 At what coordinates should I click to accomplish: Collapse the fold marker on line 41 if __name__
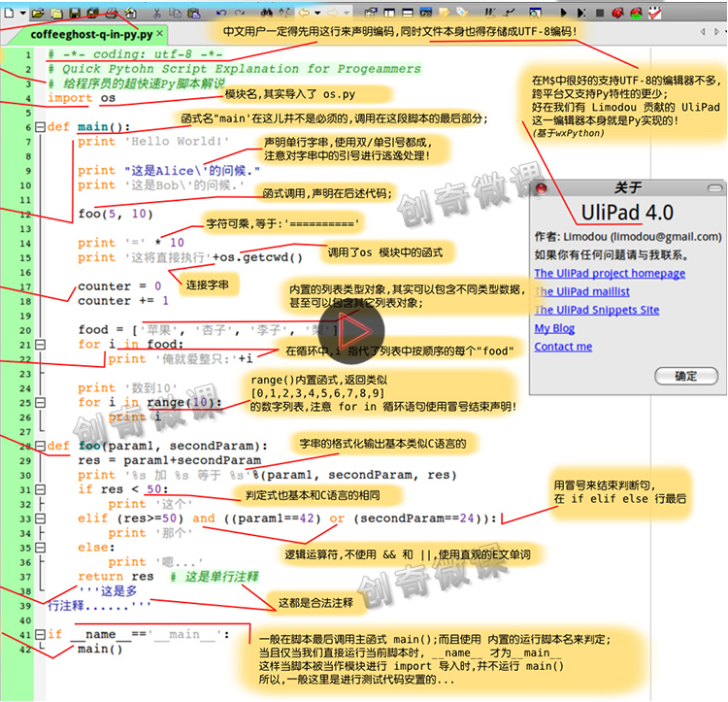tap(41, 634)
